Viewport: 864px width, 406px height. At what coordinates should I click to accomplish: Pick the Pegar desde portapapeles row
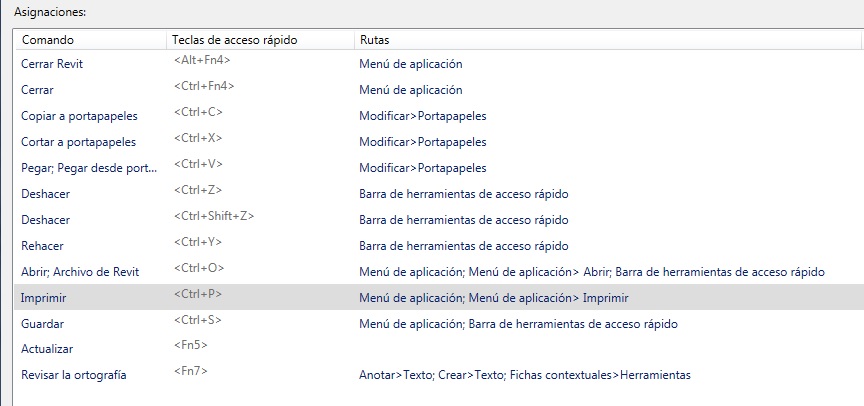[89, 168]
